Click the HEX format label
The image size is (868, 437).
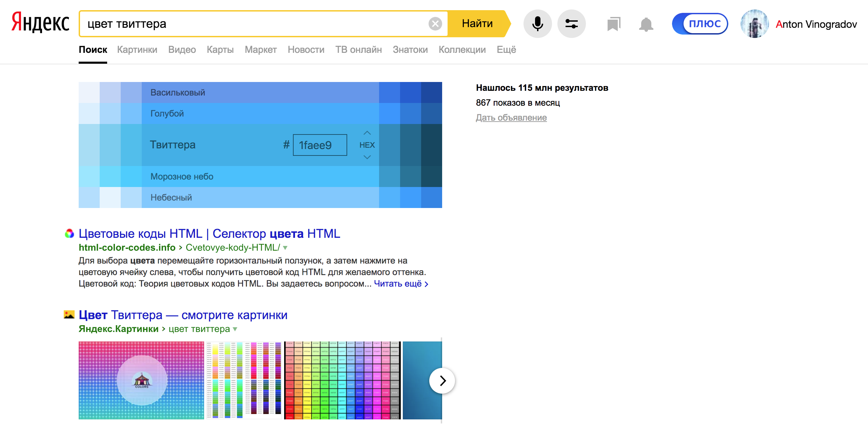pyautogui.click(x=367, y=145)
